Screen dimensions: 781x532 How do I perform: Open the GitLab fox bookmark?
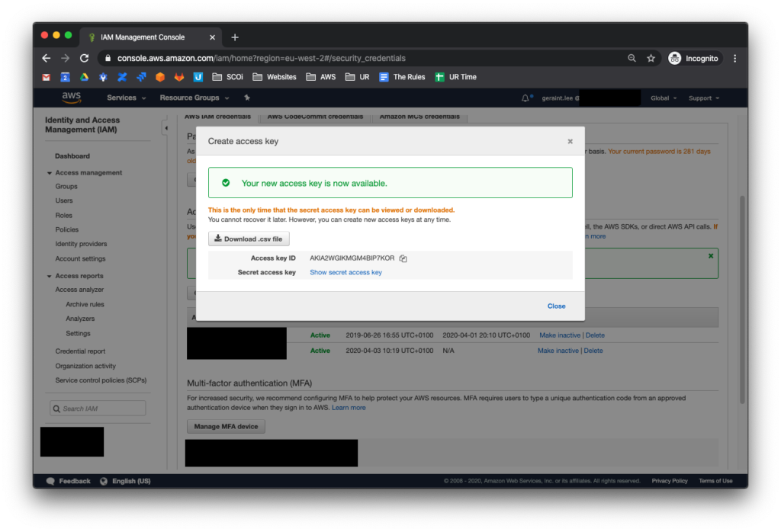pos(179,77)
